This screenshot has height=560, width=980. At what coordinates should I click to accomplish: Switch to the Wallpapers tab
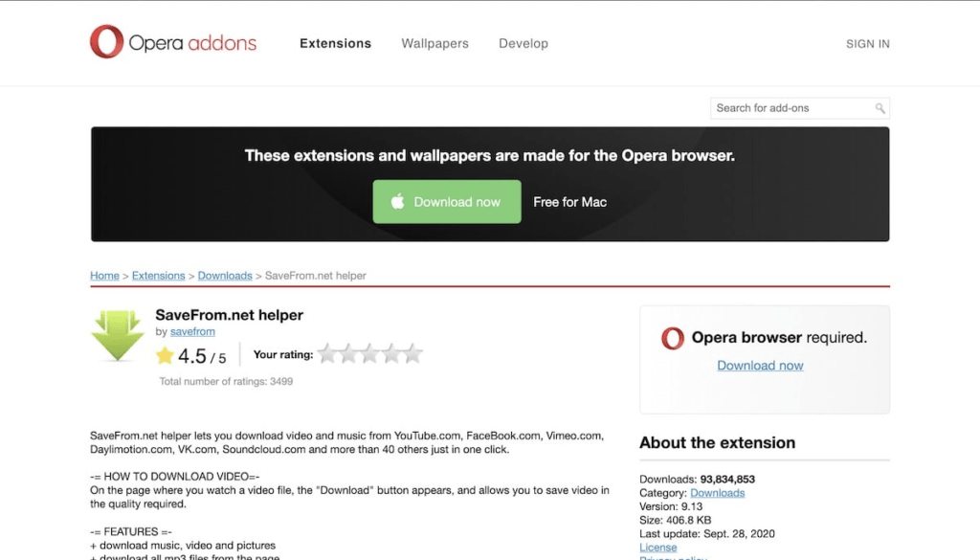(x=435, y=43)
